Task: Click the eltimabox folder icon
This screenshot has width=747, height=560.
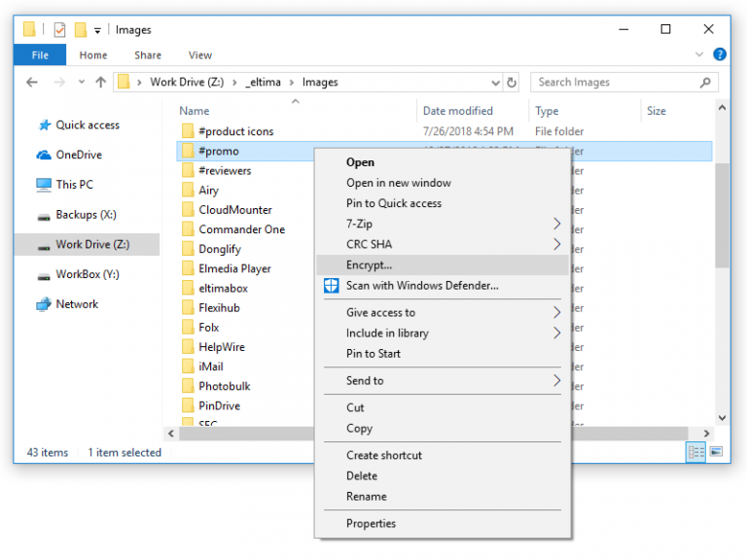Action: [x=188, y=288]
